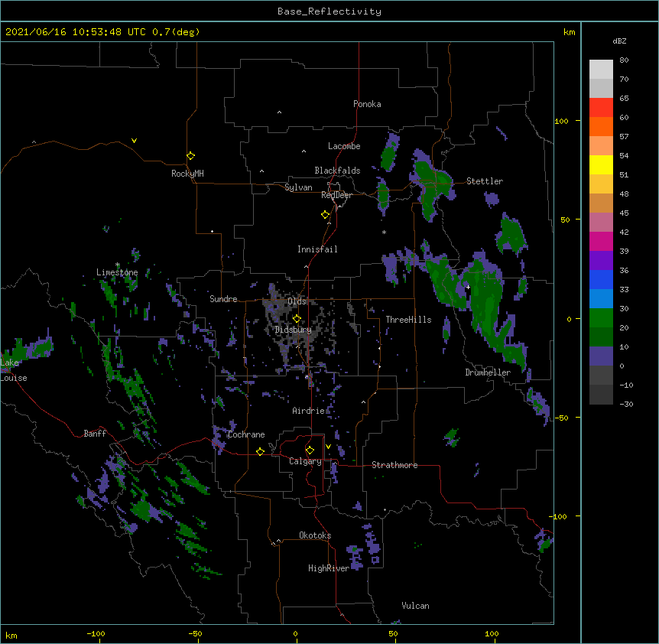Click the Strathmore label
The width and height of the screenshot is (659, 644).
(394, 465)
